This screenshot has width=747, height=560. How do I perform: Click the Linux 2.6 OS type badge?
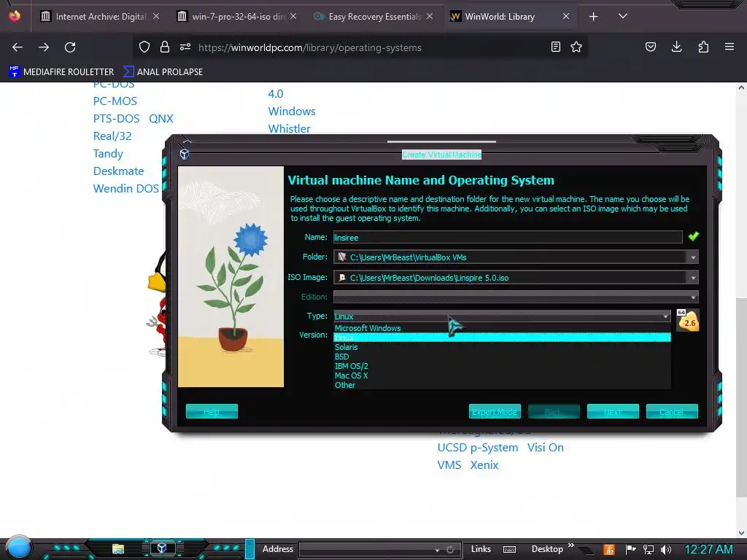click(x=687, y=320)
